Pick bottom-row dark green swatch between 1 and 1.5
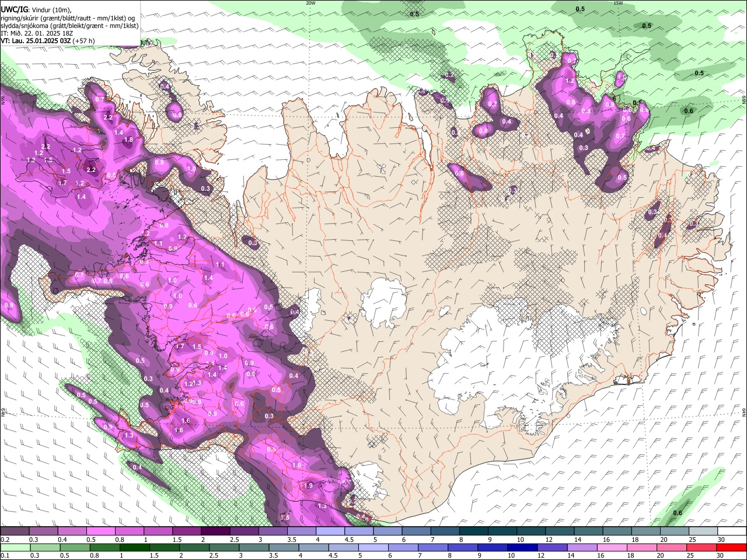Image resolution: width=747 pixels, height=560 pixels. tap(135, 547)
